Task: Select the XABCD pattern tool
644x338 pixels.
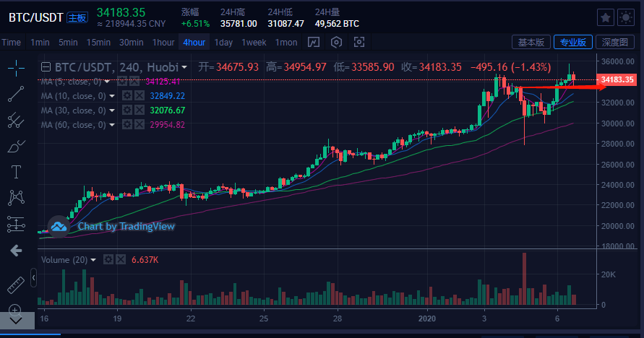Action: pyautogui.click(x=16, y=198)
